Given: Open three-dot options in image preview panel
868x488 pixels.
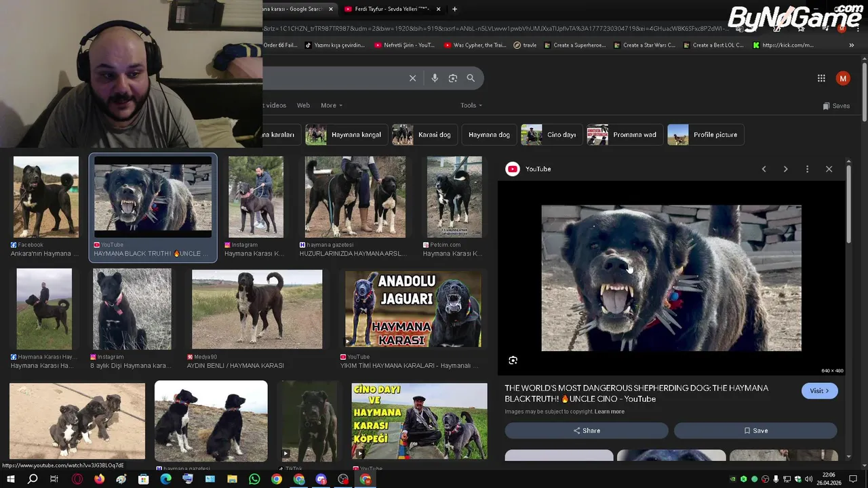Looking at the screenshot, I should coord(807,169).
